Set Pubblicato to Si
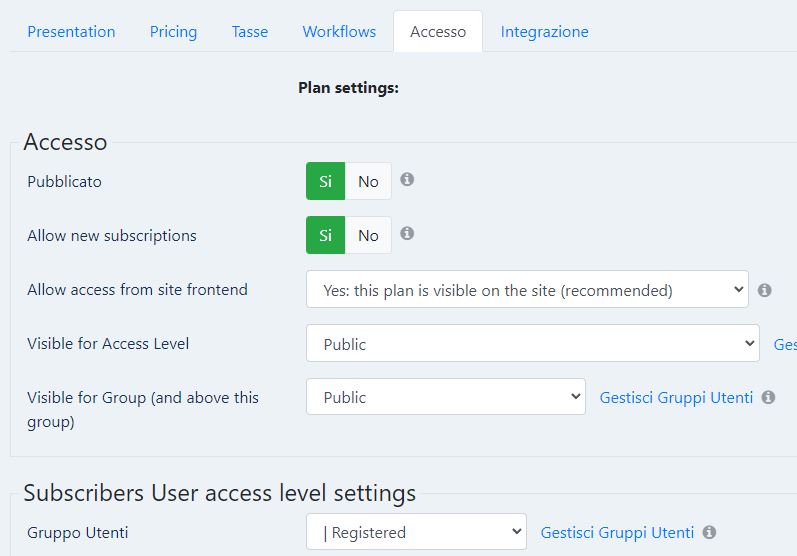The image size is (797, 556). tap(325, 181)
